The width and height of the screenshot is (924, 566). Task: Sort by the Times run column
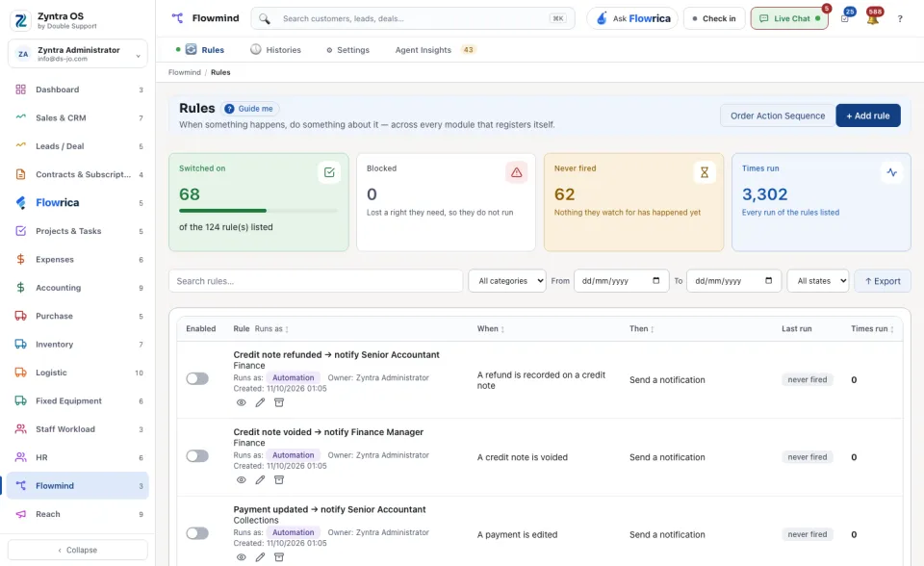pyautogui.click(x=872, y=329)
